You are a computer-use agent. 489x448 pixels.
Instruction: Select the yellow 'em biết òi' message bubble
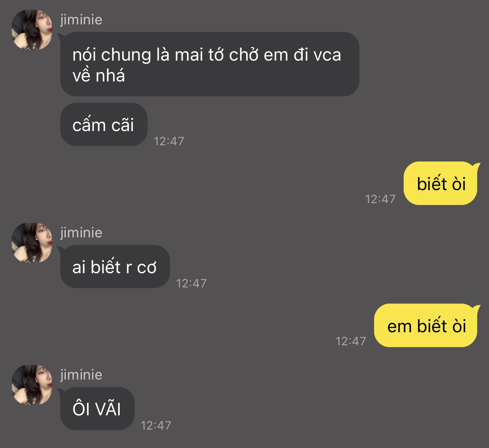pos(426,326)
